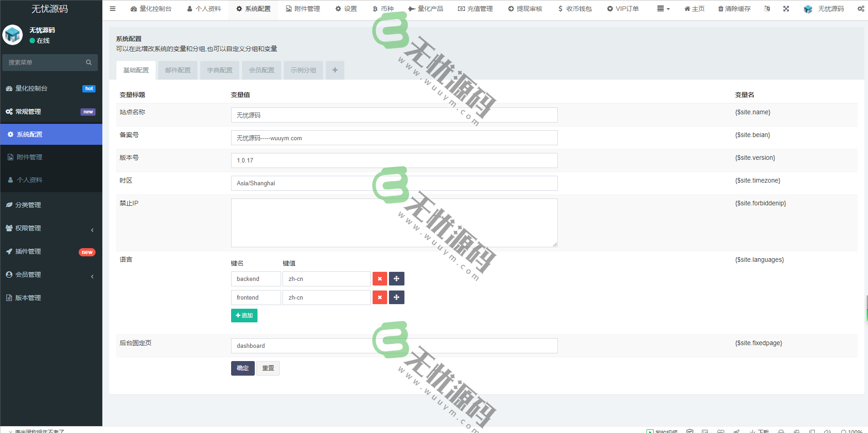Viewport: 868px width, 433px height.
Task: Open the 量化产品 toolbar item
Action: (x=426, y=8)
